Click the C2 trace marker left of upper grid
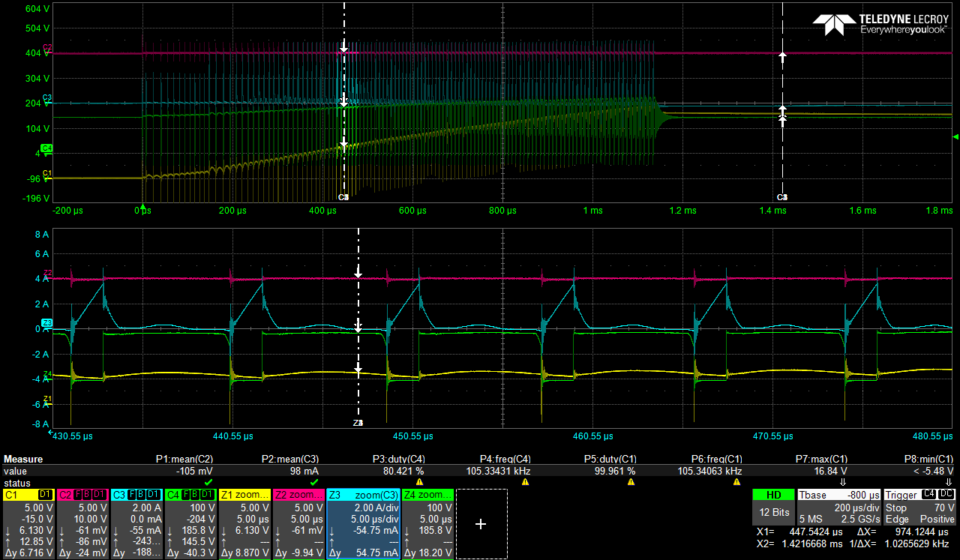The height and width of the screenshot is (560, 960). (x=47, y=48)
